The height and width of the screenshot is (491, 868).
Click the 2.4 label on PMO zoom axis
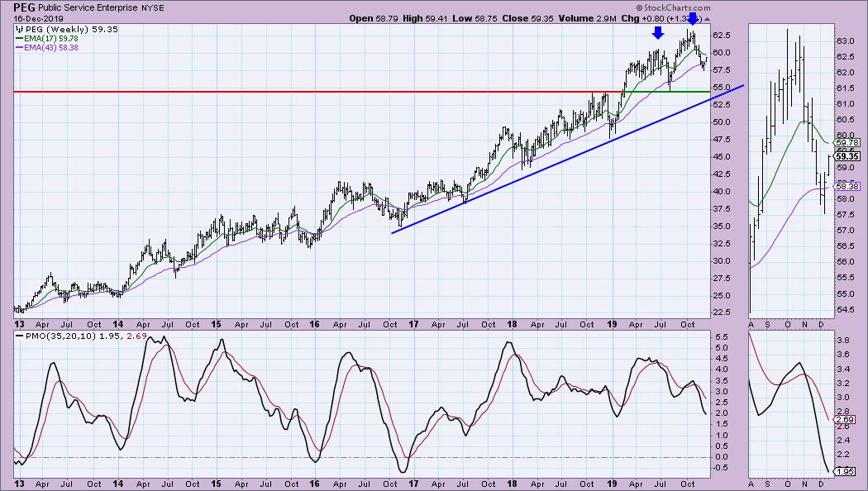845,441
